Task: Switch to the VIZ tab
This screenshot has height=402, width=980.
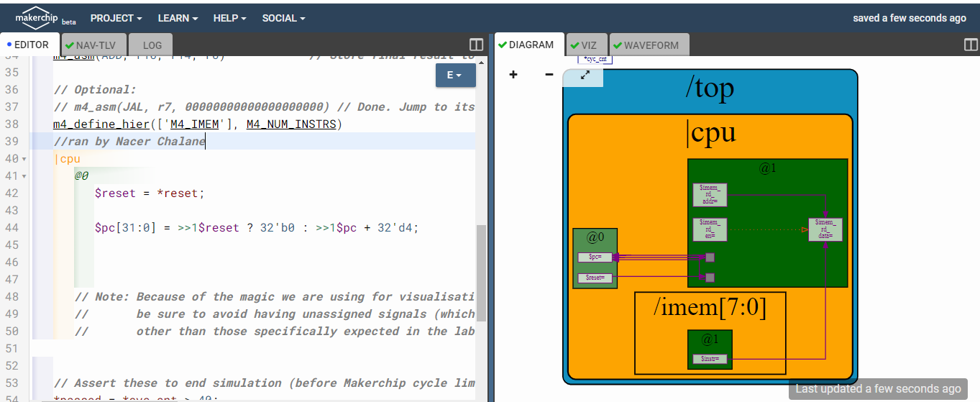Action: click(587, 45)
